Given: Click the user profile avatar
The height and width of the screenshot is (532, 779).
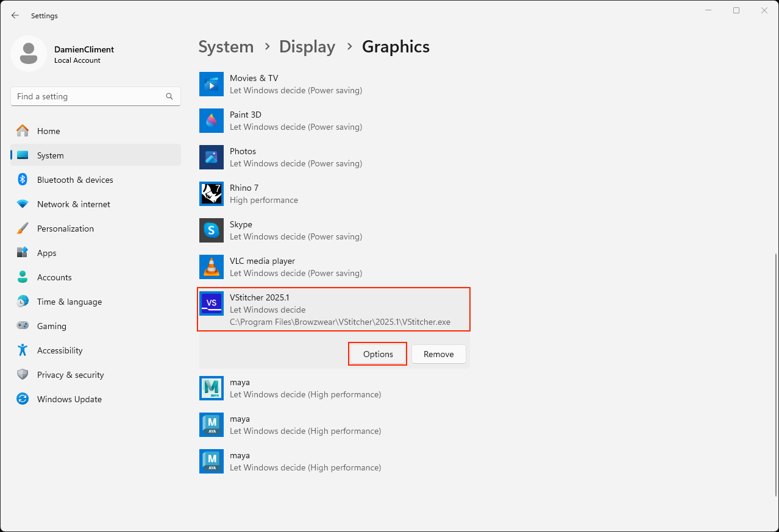Looking at the screenshot, I should [x=29, y=54].
